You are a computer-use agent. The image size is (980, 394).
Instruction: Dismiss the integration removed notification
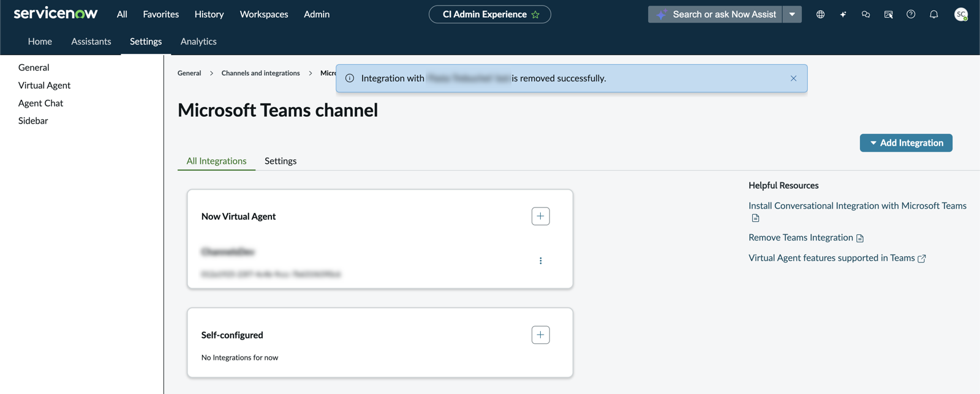pyautogui.click(x=793, y=78)
